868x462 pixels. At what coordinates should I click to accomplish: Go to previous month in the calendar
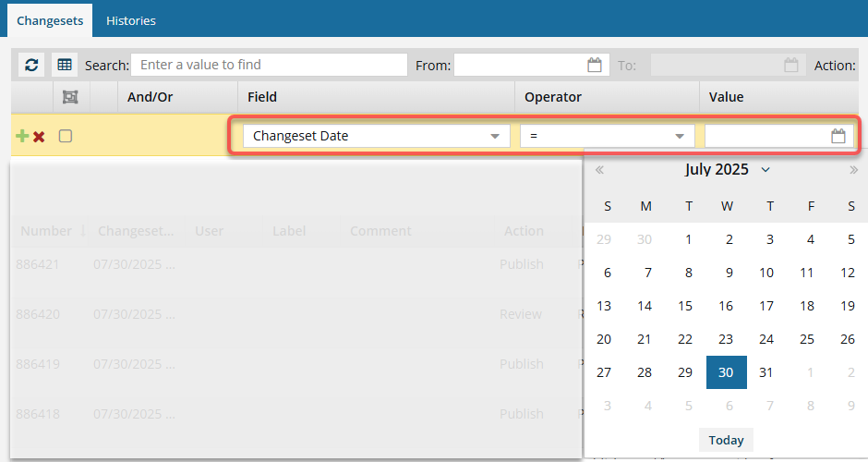point(599,170)
